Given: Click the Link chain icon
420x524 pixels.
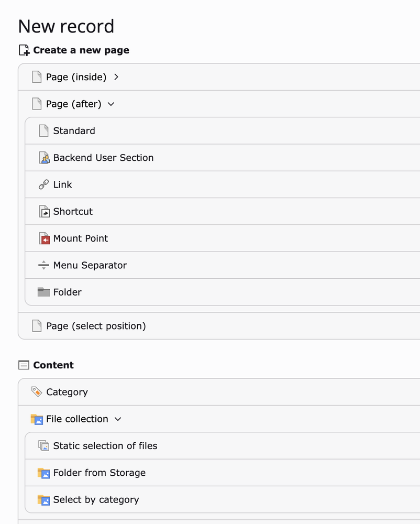Looking at the screenshot, I should tap(44, 184).
